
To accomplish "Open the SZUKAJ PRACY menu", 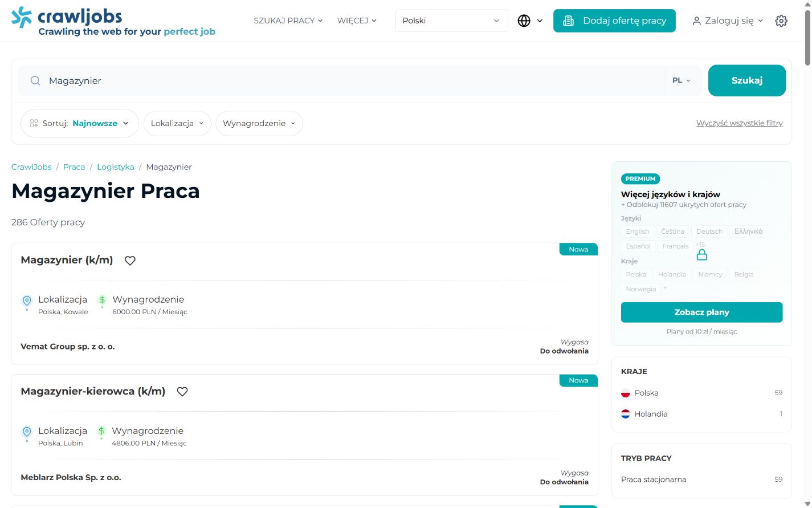I will 288,21.
